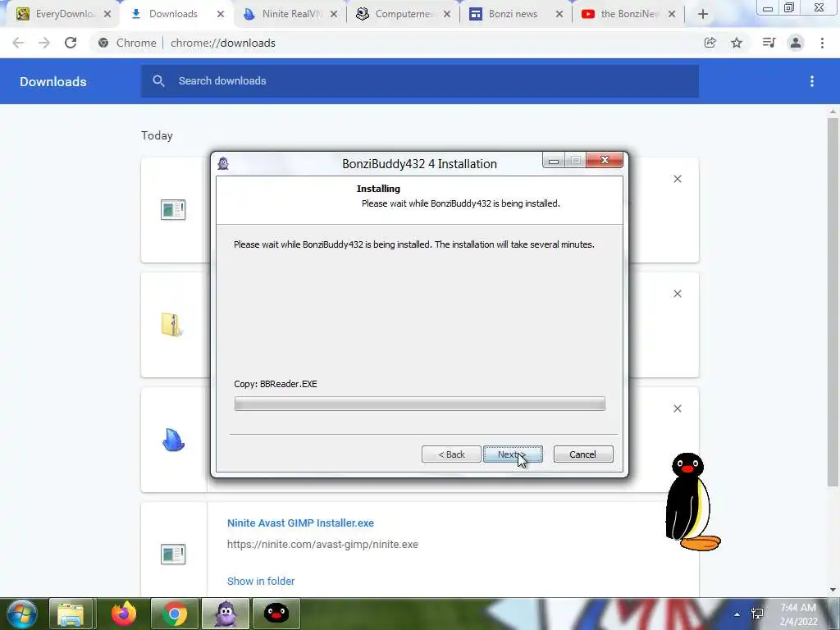This screenshot has height=630, width=840.
Task: Close the Downloads browser tab
Action: pos(220,14)
